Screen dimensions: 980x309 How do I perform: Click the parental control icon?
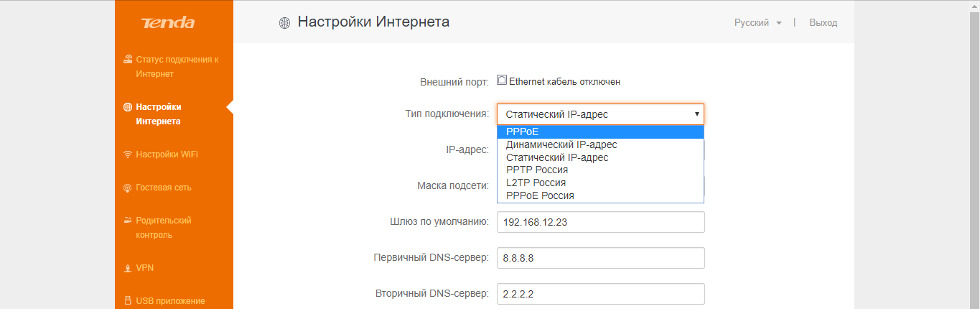(x=127, y=221)
